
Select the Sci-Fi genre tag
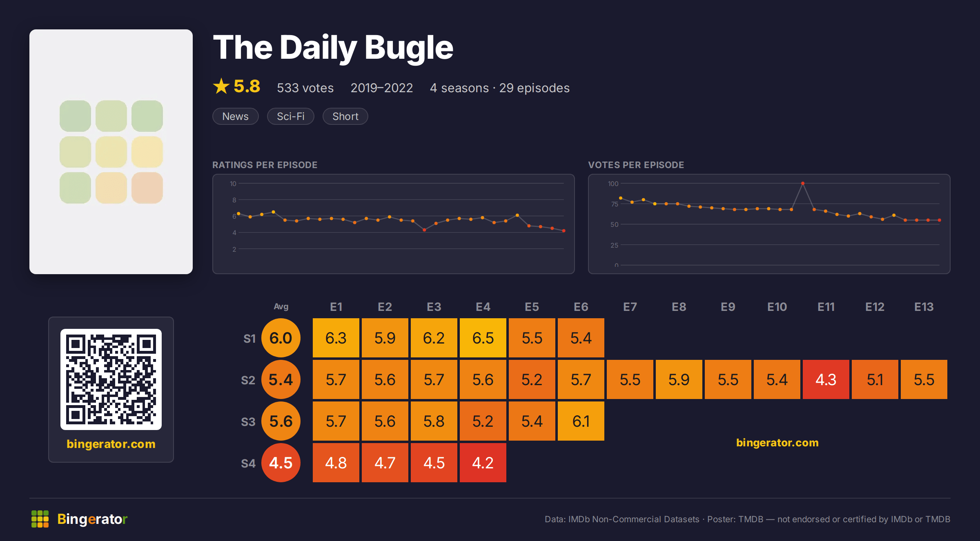291,116
